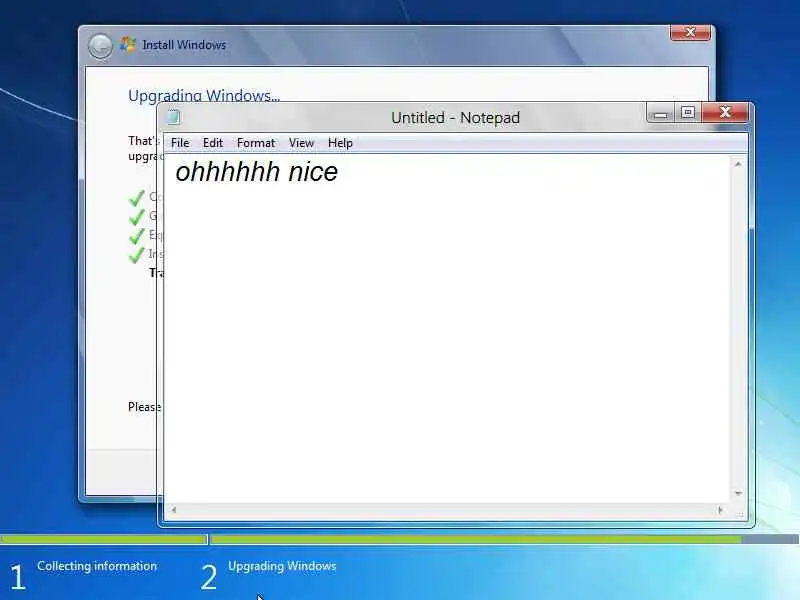The image size is (800, 600).
Task: Click the 'Upgrading Windows...' heading
Action: (x=204, y=95)
